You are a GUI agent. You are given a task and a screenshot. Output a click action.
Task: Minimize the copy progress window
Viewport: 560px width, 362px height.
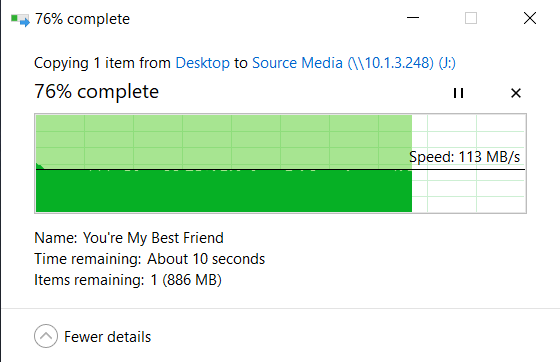coord(413,18)
